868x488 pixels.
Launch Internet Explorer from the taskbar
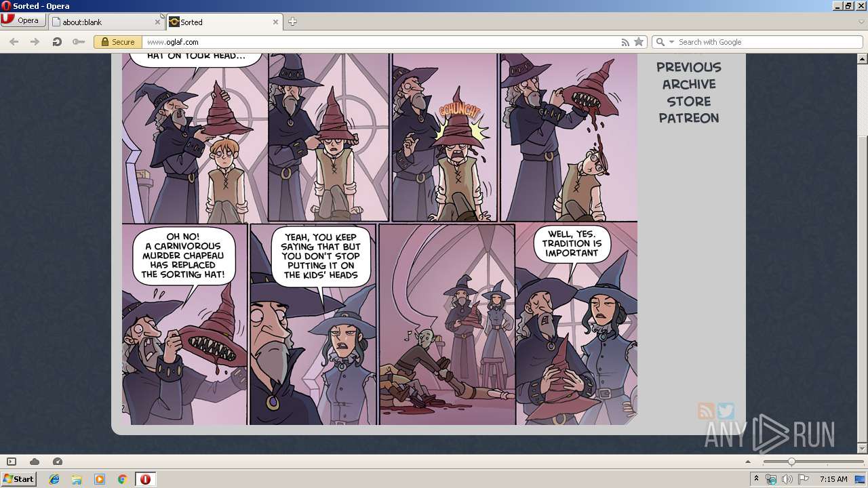point(54,479)
